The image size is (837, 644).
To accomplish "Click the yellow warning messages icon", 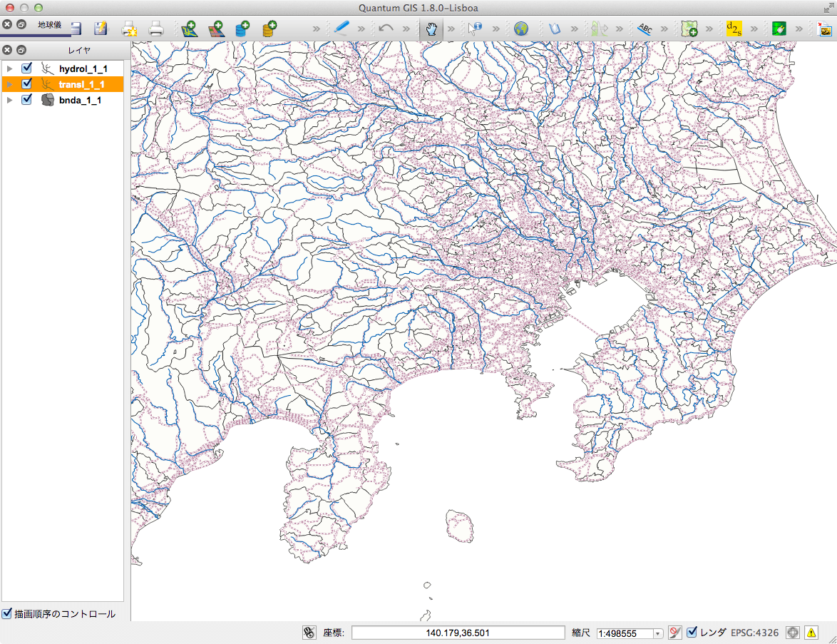I will (x=811, y=632).
